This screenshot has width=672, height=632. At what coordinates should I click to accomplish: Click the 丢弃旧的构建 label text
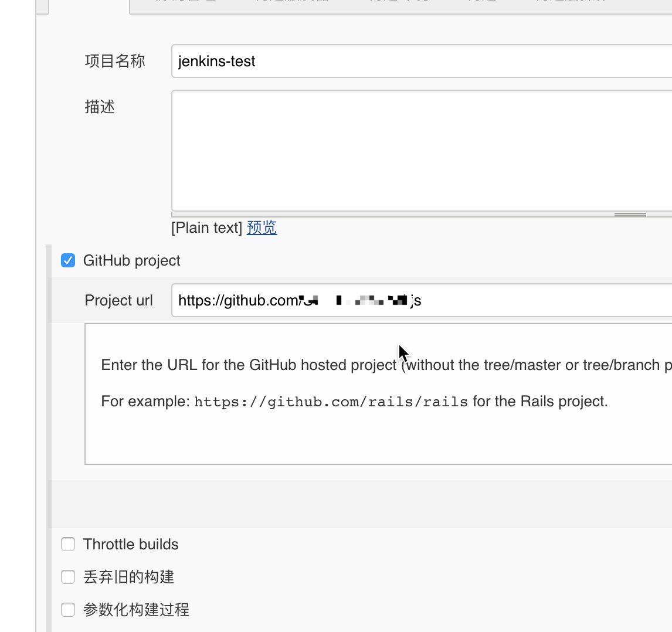coord(128,577)
